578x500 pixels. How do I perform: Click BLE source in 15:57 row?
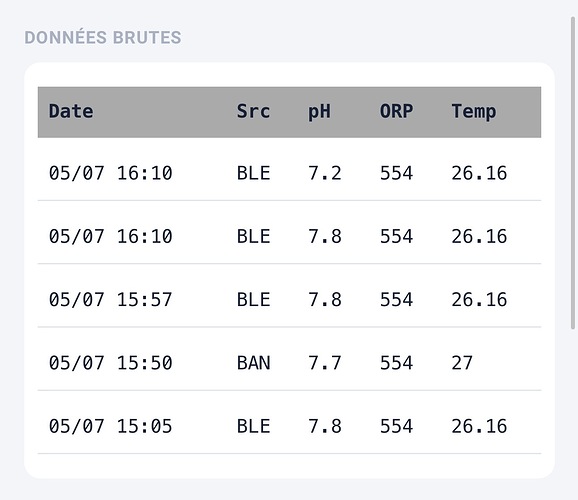(253, 300)
